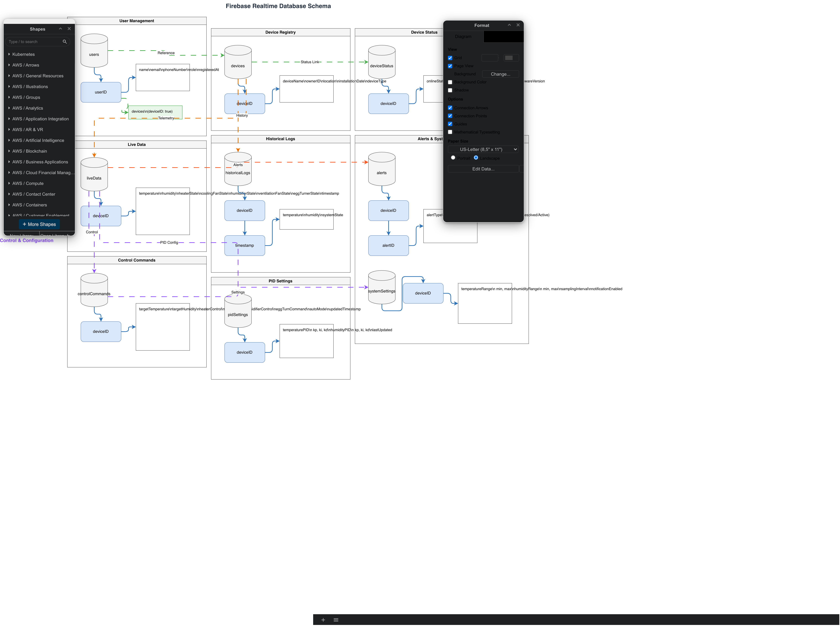The image size is (840, 632).
Task: Collapse the Shapes panel with its chevron
Action: [60, 29]
